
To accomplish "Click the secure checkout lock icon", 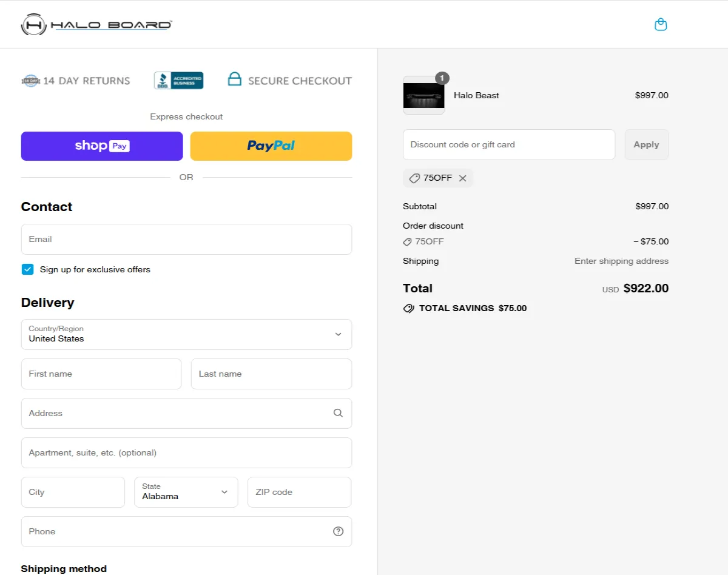I will coord(234,79).
